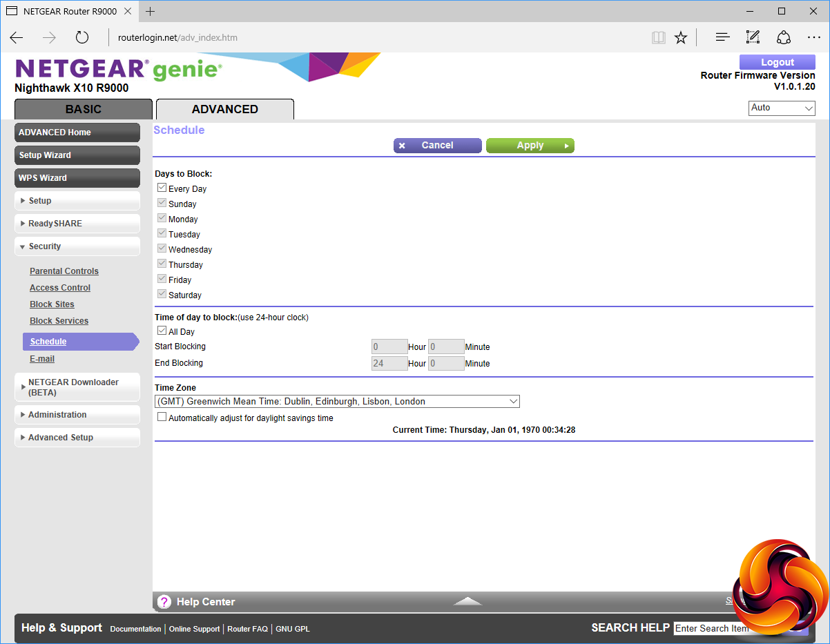Uncheck the All Day checkbox

[x=162, y=331]
